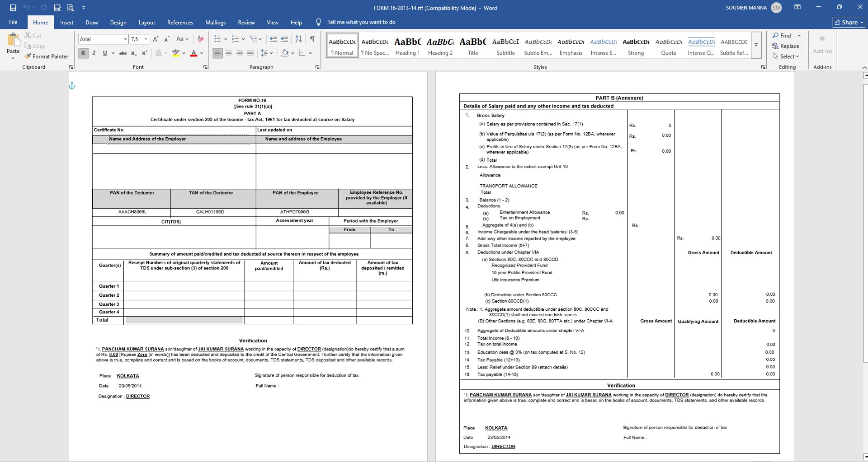The image size is (868, 462).
Task: Save the document from the quick access toolbar
Action: 13,8
